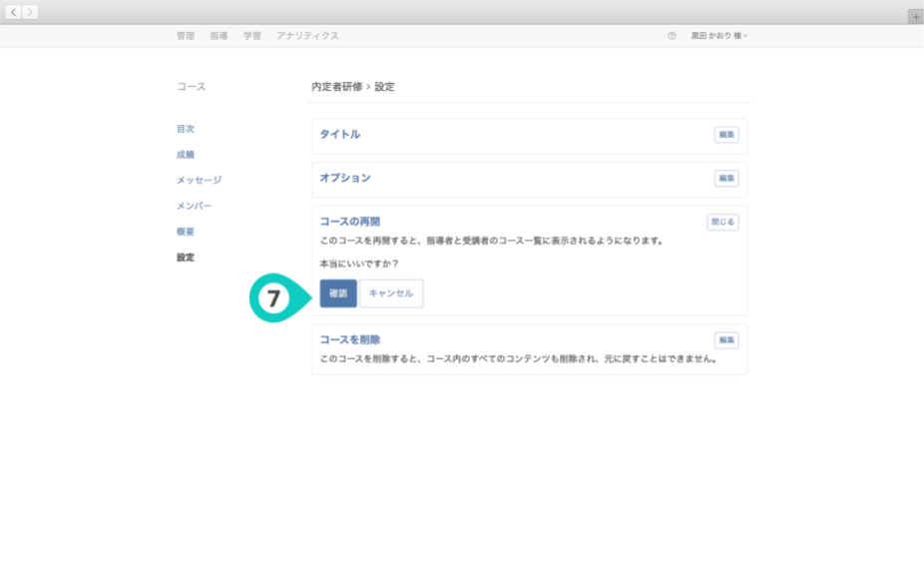Screen dimensions: 924x578
Task: Edit the タイトル section
Action: pyautogui.click(x=725, y=135)
